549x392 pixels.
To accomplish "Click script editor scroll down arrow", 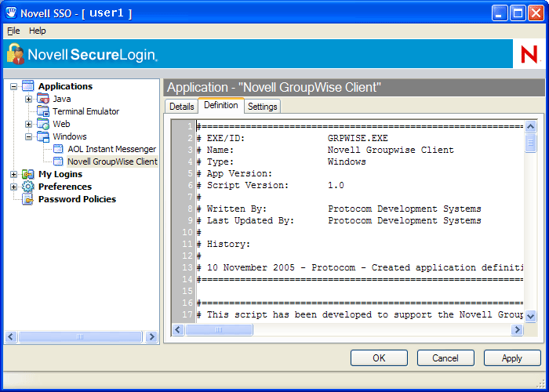I will [531, 317].
